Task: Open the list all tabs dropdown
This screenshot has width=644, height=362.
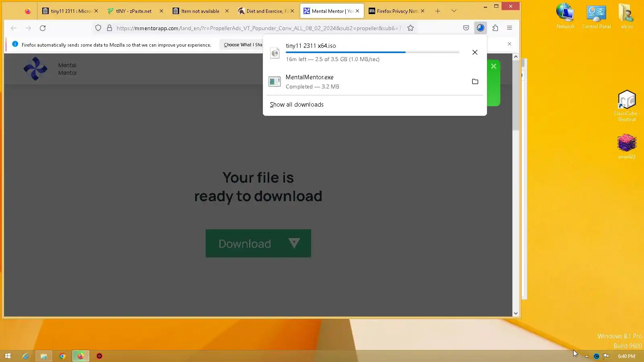Action: click(454, 11)
